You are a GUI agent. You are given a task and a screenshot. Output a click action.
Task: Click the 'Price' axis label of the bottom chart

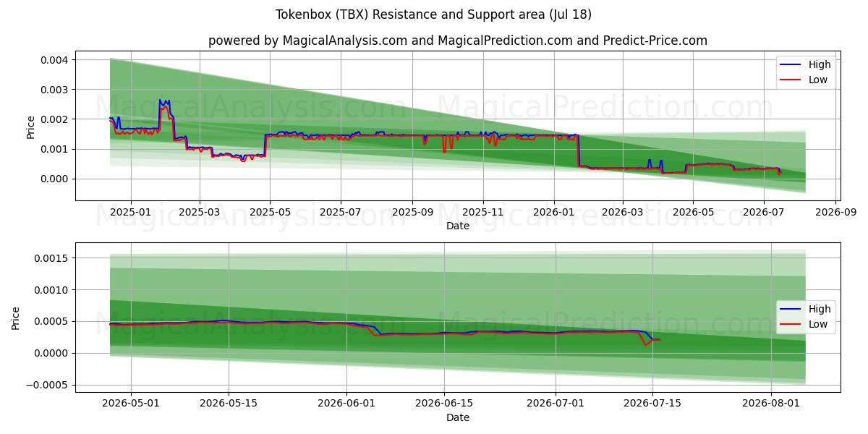click(17, 318)
